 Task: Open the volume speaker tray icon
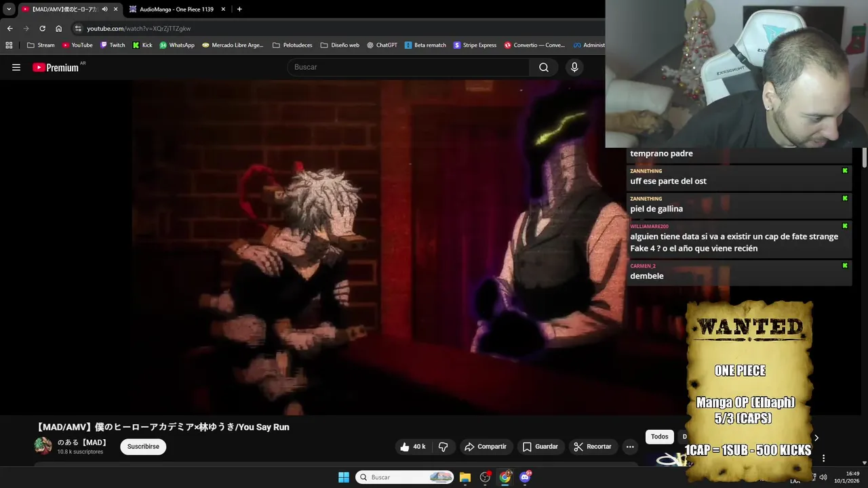(823, 477)
